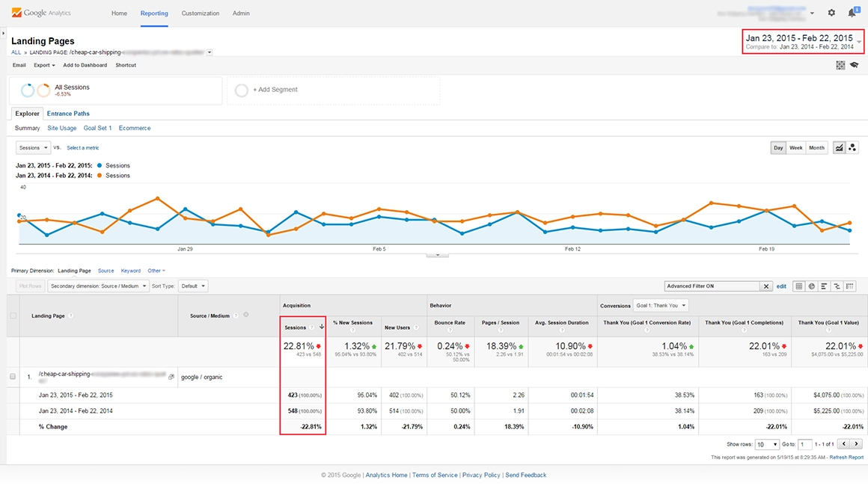
Task: Open landing page in new window icon
Action: tap(171, 377)
